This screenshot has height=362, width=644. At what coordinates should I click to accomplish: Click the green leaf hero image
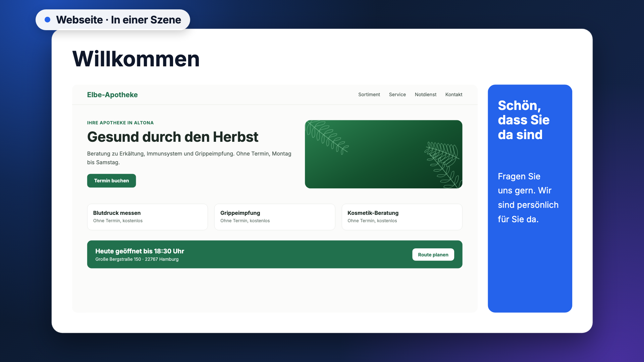(x=383, y=154)
